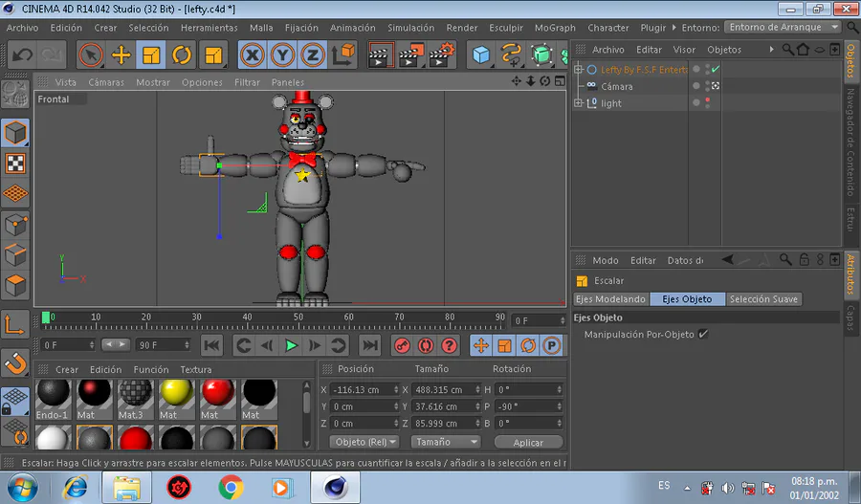This screenshot has height=504, width=861.
Task: Expand the Lefty object tree node
Action: tap(578, 70)
